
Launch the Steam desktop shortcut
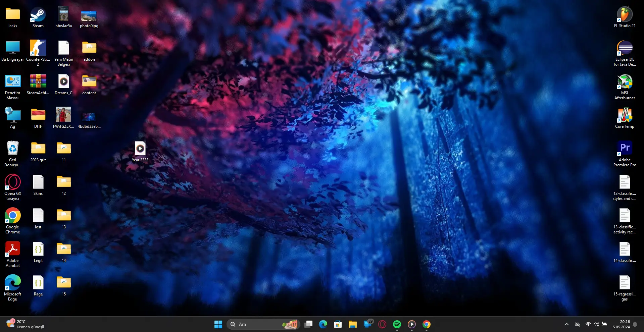tap(38, 18)
